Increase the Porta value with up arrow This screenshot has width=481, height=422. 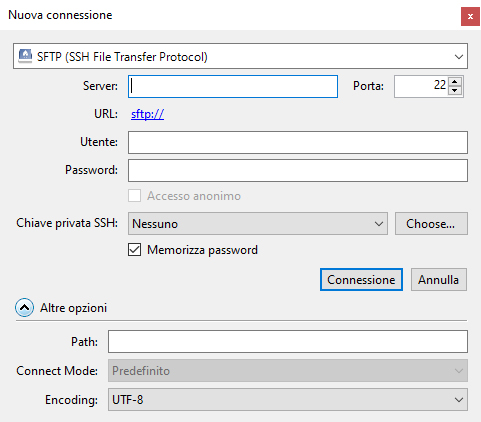pyautogui.click(x=455, y=81)
